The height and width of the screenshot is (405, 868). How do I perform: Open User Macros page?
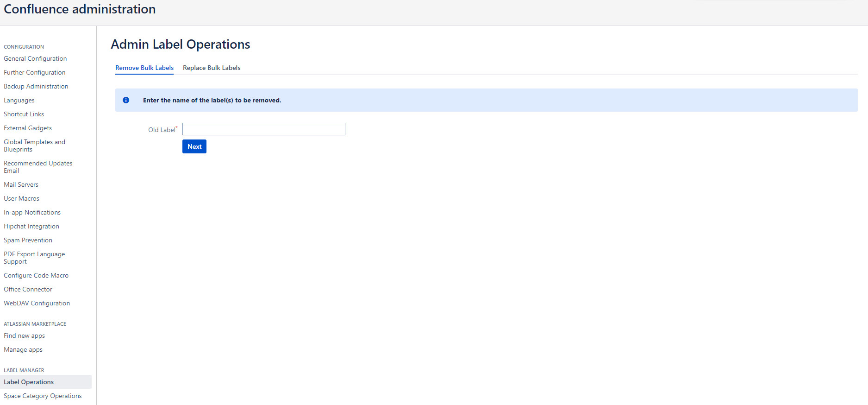pyautogui.click(x=22, y=198)
